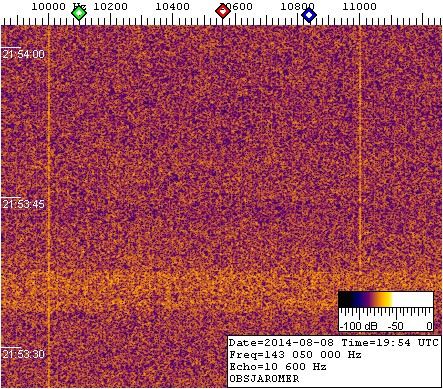The image size is (443, 389).
Task: Select the red diamond frequency marker
Action: 223,11
